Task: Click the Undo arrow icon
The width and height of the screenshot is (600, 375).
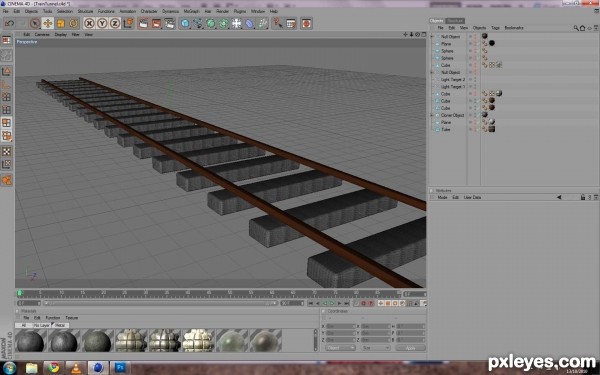Action: point(10,23)
